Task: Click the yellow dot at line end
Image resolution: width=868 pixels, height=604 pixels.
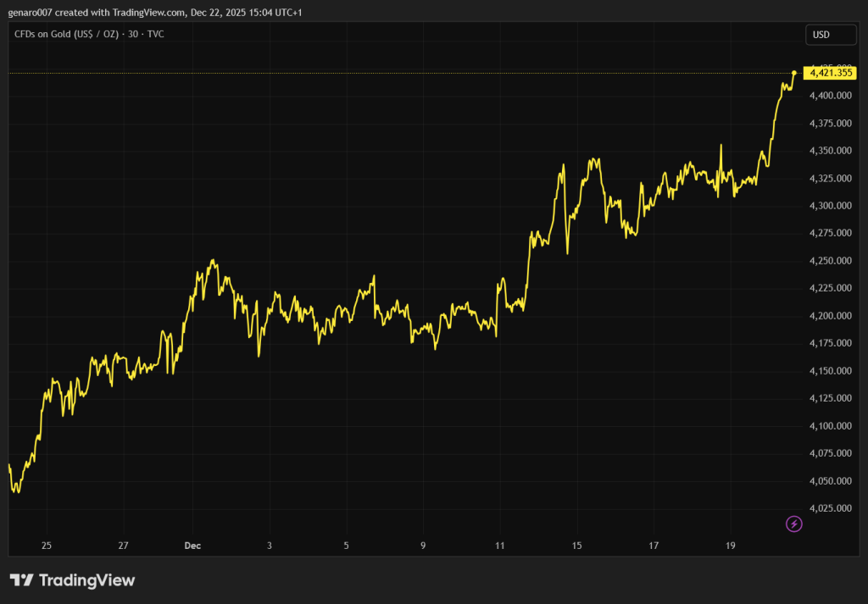Action: 794,73
